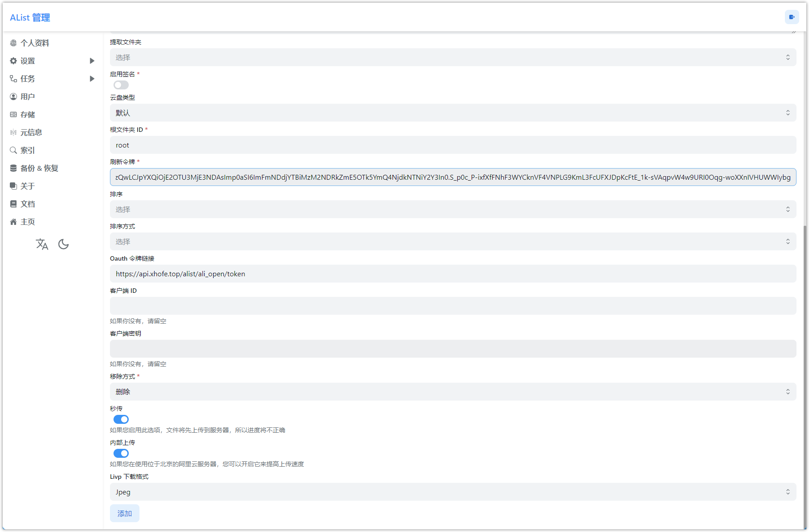Click the 添加 add button
809x532 pixels.
pos(125,514)
